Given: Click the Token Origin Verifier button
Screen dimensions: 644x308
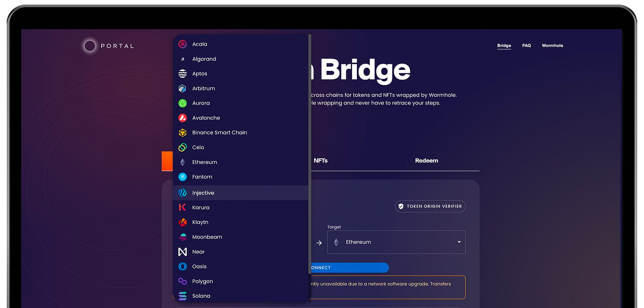Looking at the screenshot, I should [x=430, y=206].
